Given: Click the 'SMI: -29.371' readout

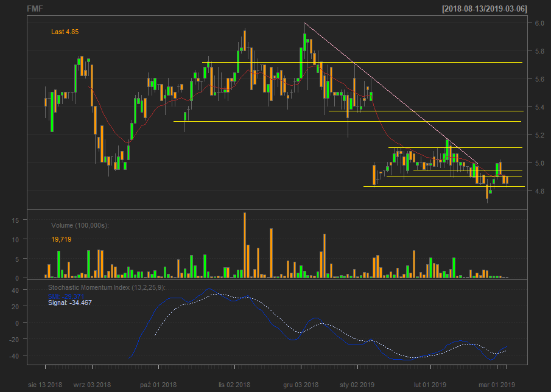Looking at the screenshot, I should tap(66, 297).
